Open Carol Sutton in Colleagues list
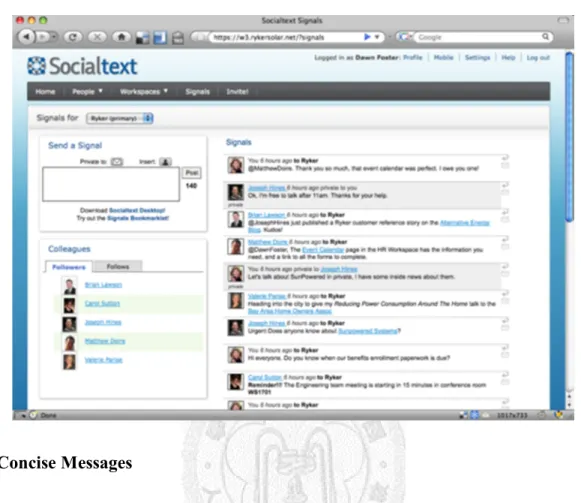Viewport: 581px width, 503px height. click(102, 303)
